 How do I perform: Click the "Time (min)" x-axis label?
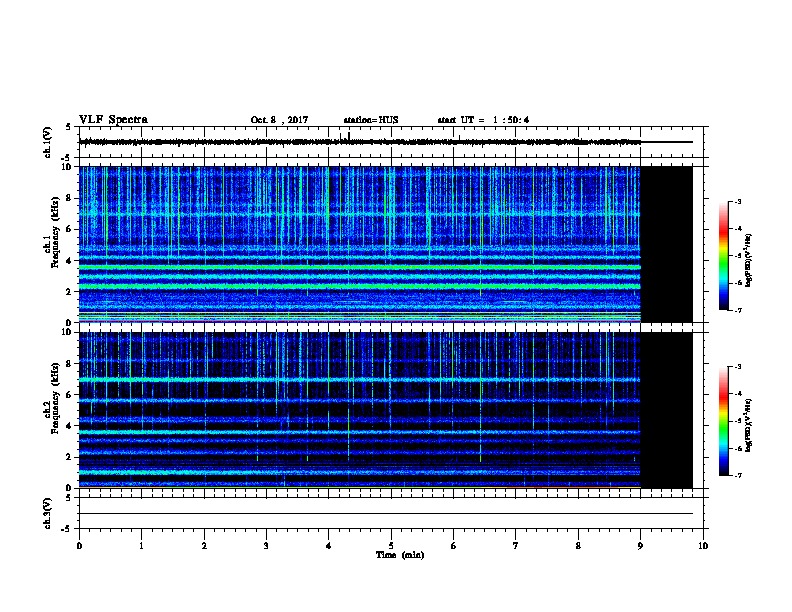(400, 555)
